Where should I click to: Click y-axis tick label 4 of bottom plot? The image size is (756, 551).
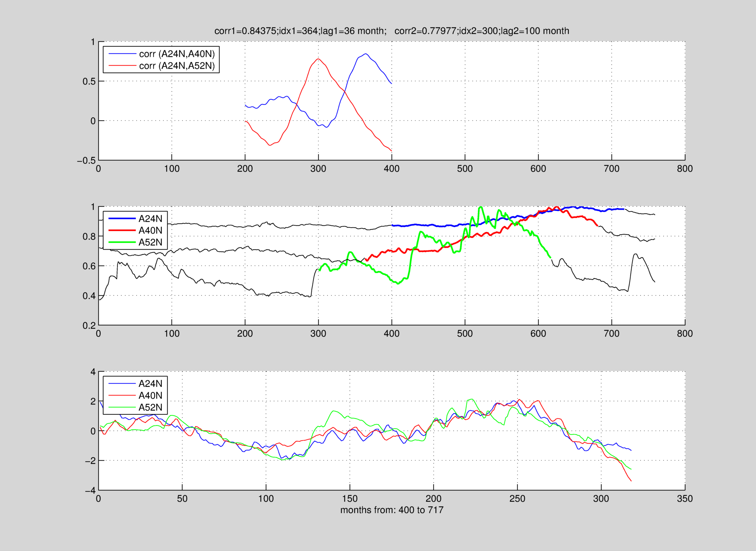click(93, 372)
